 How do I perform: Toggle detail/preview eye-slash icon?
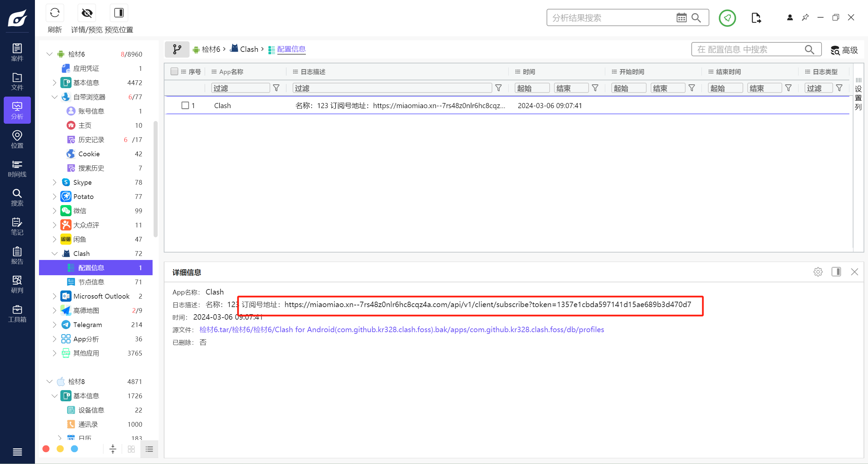pyautogui.click(x=87, y=14)
